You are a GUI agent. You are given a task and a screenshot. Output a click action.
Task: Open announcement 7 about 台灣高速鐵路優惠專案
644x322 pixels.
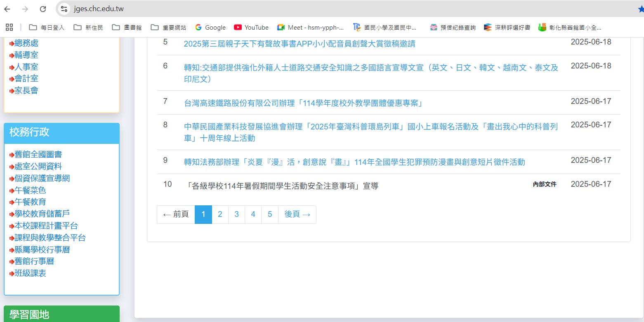tap(304, 103)
